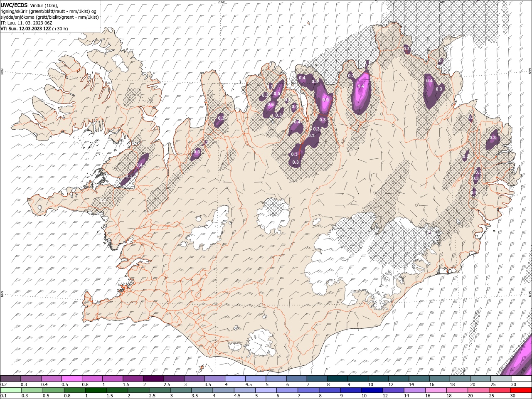
Task: Click the 0.1 pale green lower legend swatch
Action: pyautogui.click(x=11, y=390)
